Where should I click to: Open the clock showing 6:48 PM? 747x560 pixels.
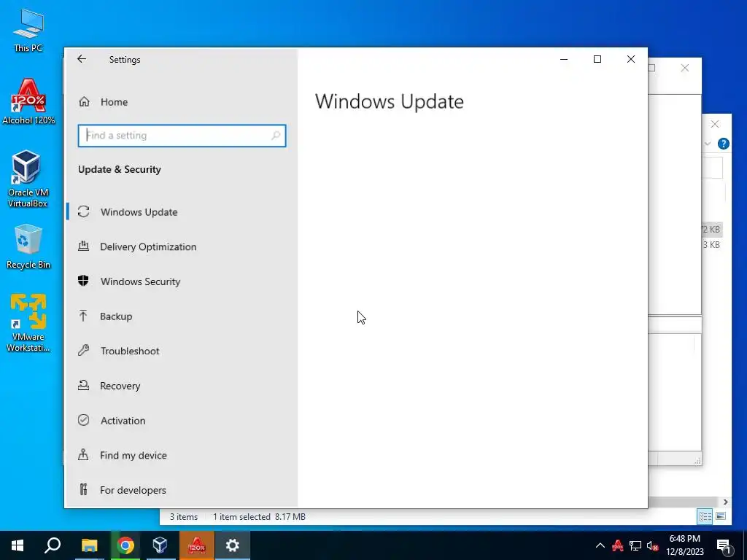point(685,545)
